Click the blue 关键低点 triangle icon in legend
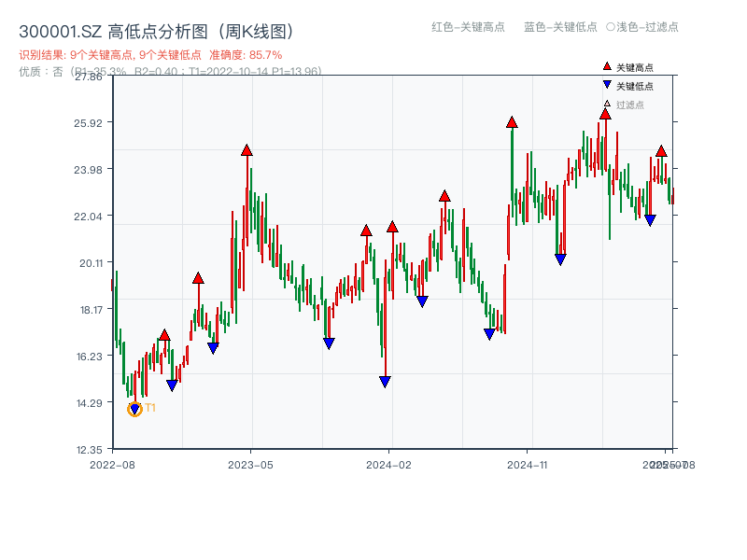Screen dimensions: 747x560 (605, 85)
